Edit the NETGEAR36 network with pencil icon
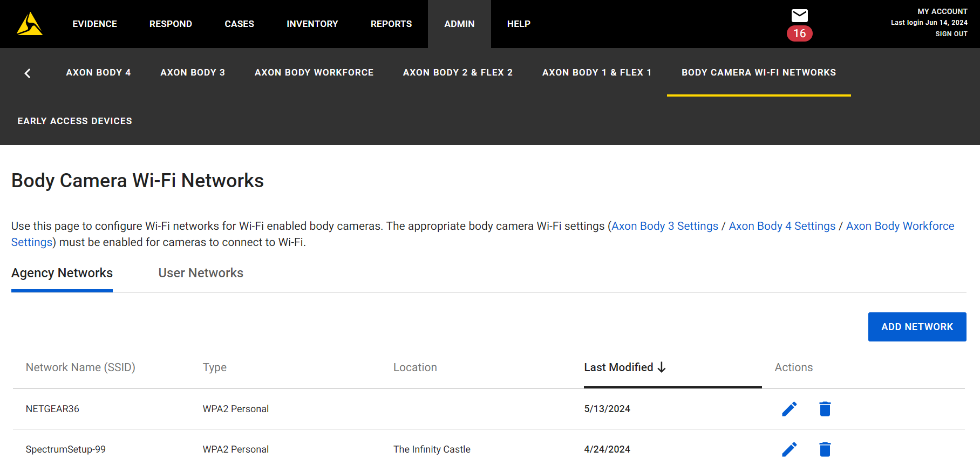Screen dimensions: 980x465 tap(789, 409)
